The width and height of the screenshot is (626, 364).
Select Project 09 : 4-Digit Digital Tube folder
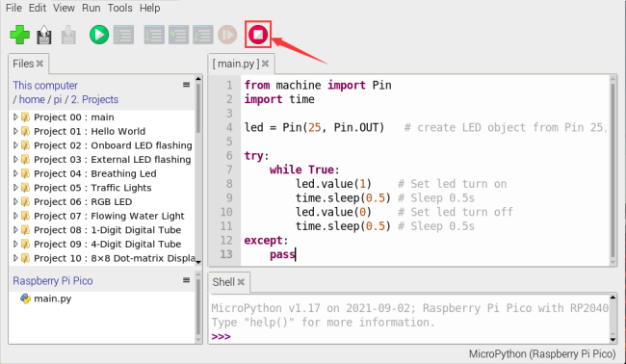point(108,244)
